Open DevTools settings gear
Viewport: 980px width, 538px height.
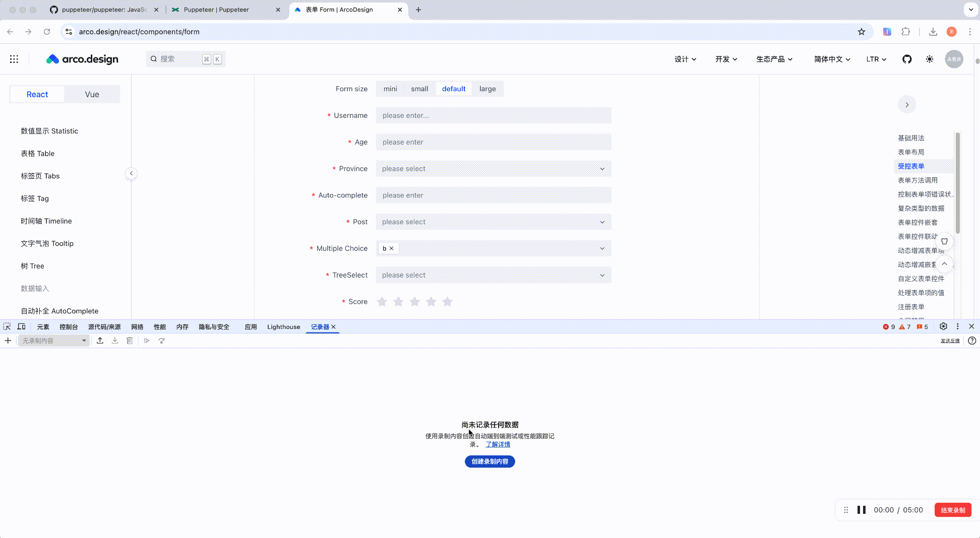coord(943,326)
